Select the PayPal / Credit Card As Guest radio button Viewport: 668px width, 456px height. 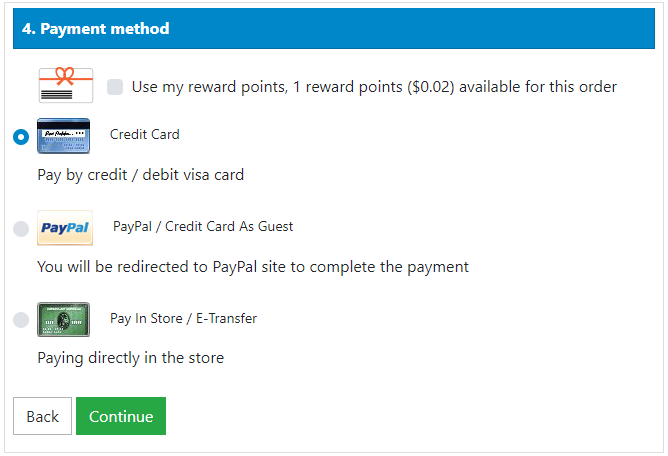[21, 229]
